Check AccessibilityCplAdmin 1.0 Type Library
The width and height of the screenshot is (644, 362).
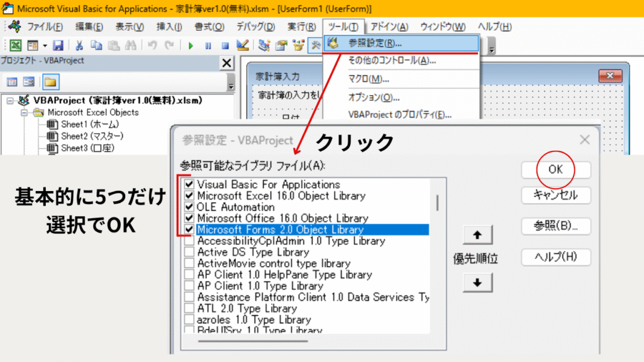189,241
